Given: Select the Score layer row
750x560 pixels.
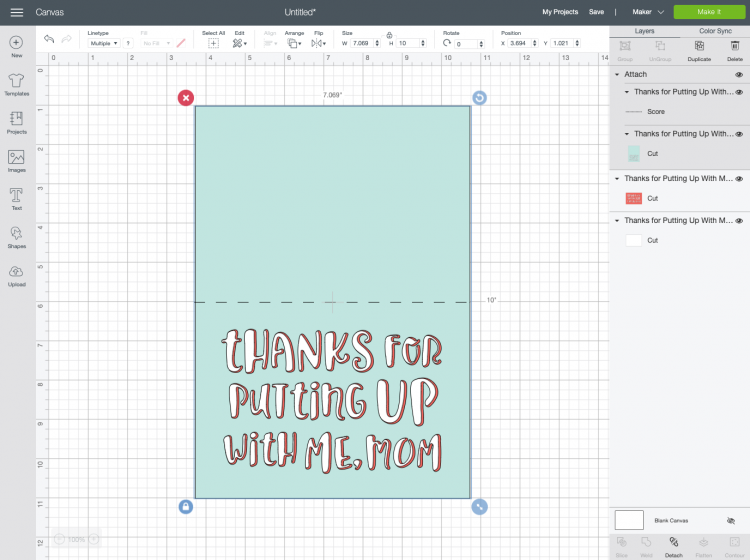Looking at the screenshot, I should 679,111.
